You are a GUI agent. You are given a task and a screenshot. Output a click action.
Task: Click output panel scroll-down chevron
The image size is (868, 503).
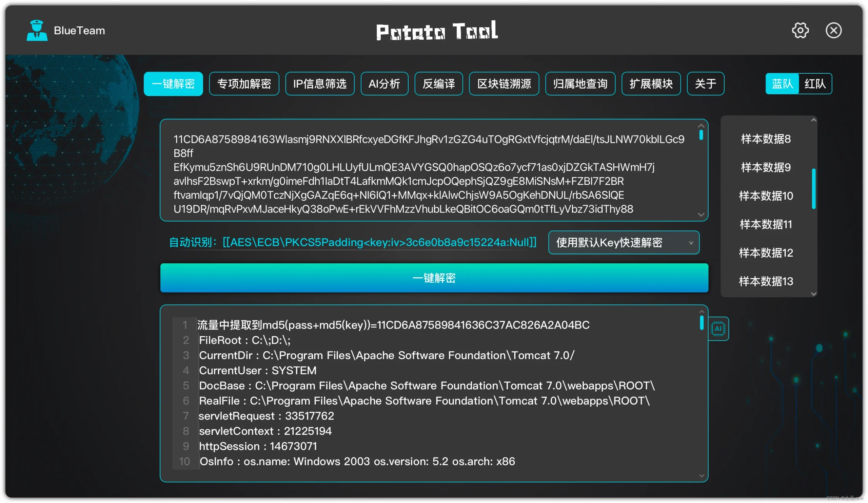click(702, 476)
